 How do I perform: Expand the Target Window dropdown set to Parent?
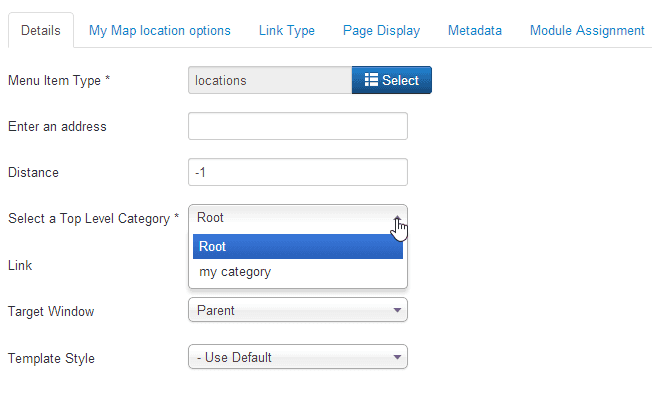297,311
